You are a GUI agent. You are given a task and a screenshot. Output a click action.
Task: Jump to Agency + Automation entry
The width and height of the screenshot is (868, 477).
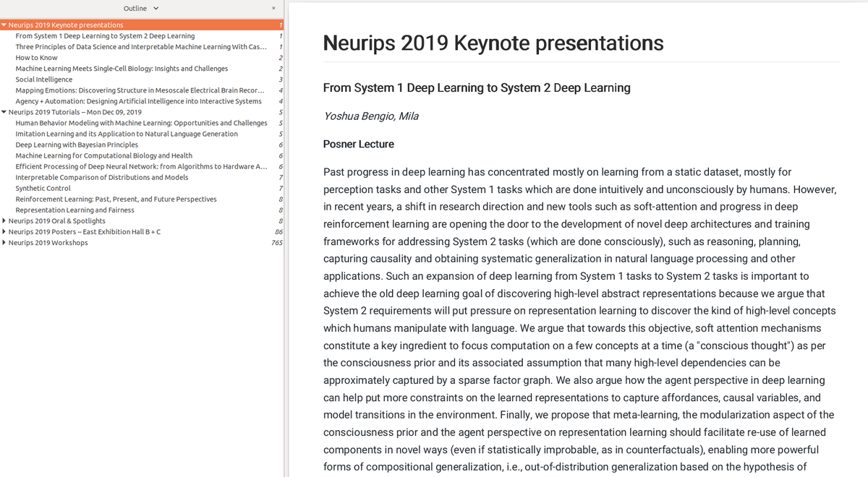coord(138,101)
